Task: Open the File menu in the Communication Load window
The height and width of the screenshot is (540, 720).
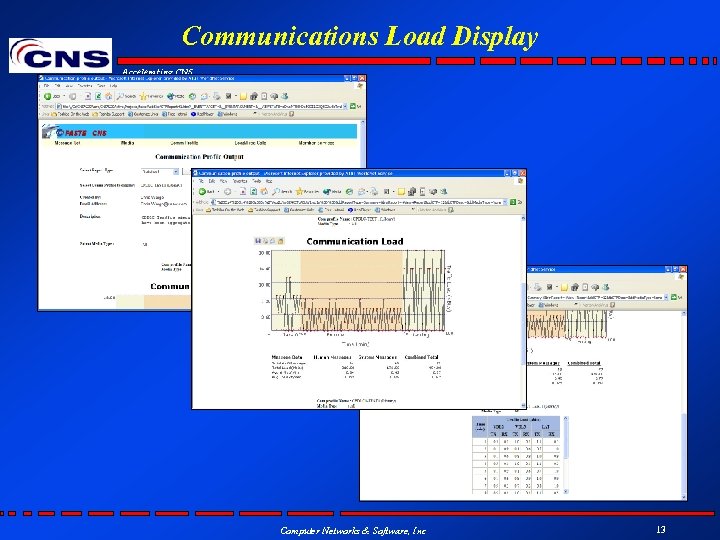Action: (201, 181)
